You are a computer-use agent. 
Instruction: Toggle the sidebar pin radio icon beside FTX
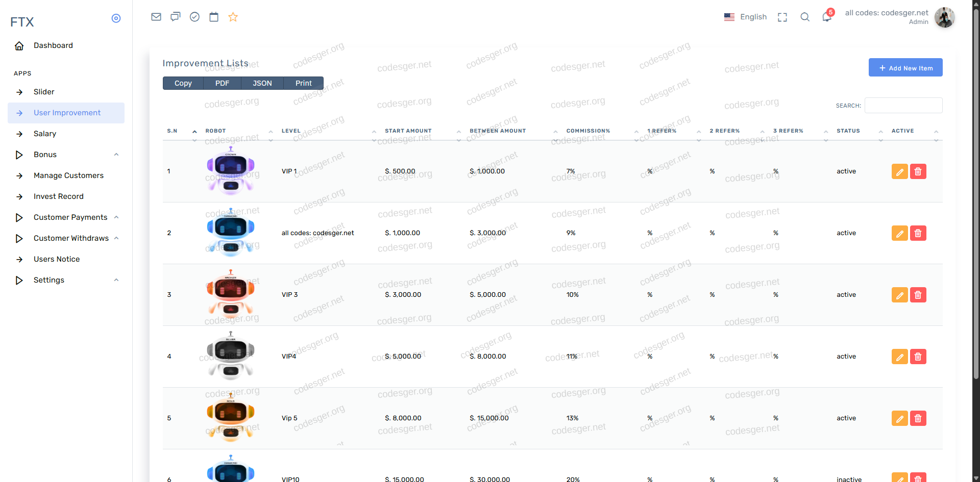[x=116, y=18]
